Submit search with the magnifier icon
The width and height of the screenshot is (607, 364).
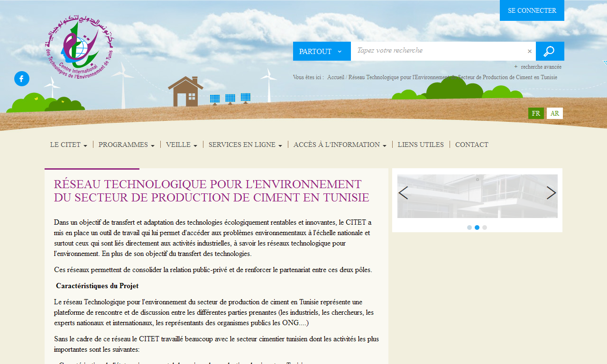pyautogui.click(x=550, y=51)
